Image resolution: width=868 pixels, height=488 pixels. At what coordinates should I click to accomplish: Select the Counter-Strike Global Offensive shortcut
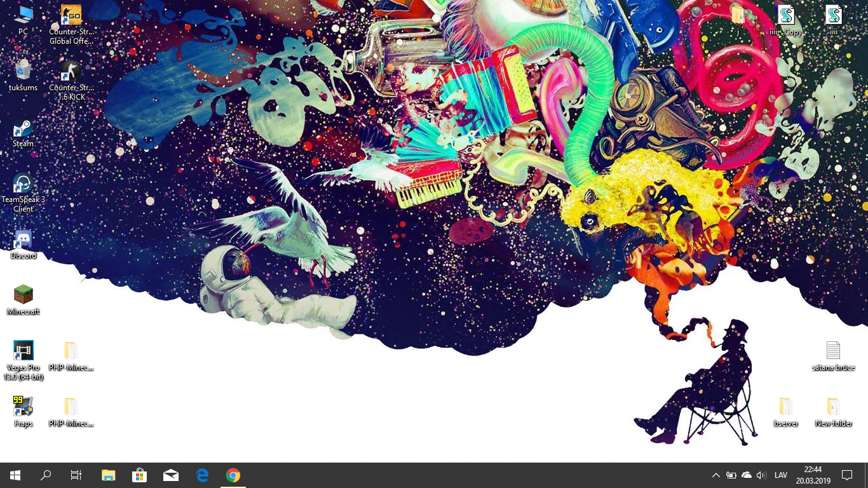coord(71,24)
